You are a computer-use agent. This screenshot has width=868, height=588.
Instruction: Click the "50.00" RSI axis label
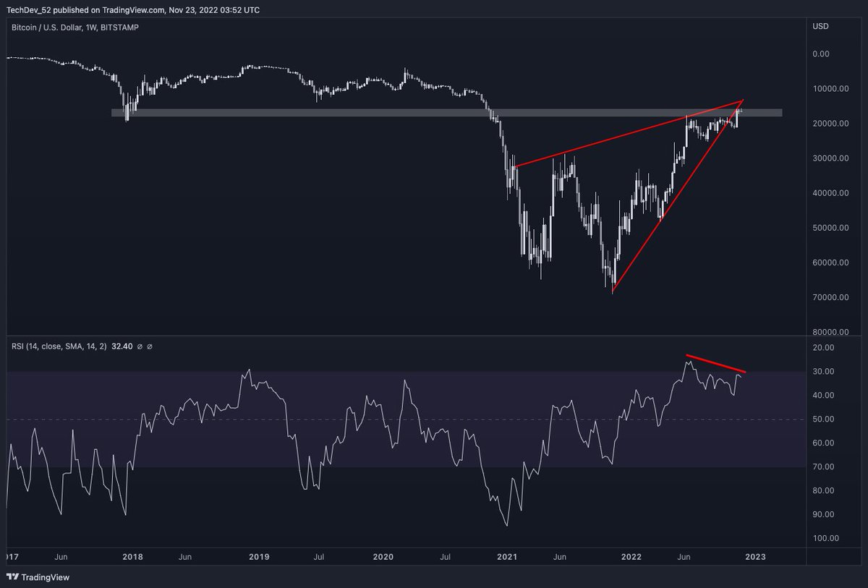coord(823,419)
